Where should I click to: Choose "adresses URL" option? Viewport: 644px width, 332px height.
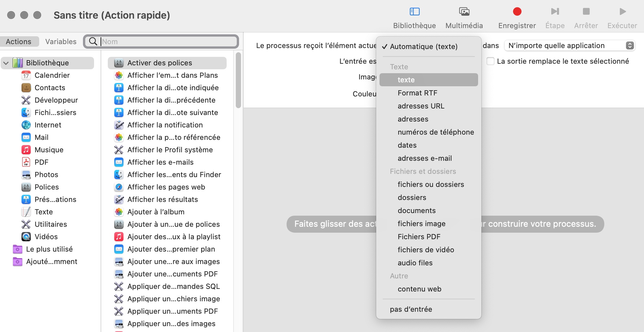coord(428,106)
